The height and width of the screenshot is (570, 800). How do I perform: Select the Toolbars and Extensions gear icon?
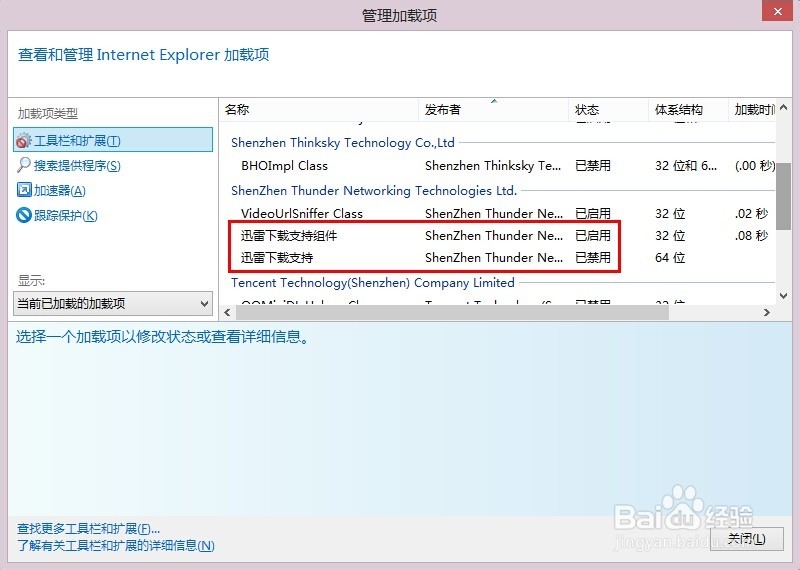pyautogui.click(x=23, y=140)
